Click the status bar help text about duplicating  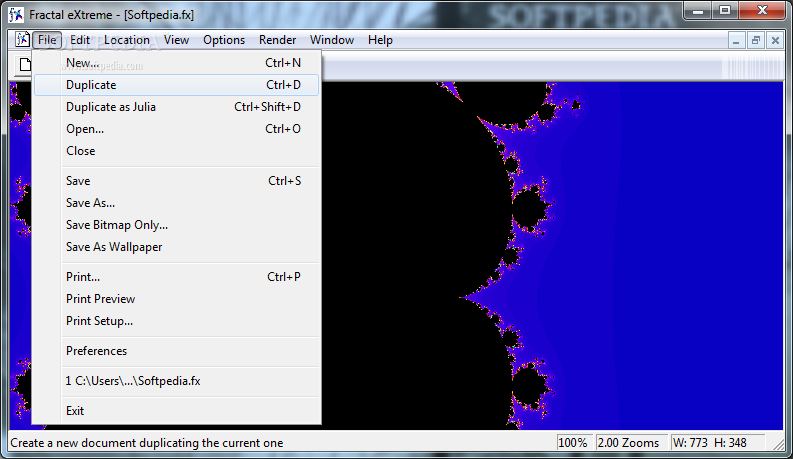point(147,443)
